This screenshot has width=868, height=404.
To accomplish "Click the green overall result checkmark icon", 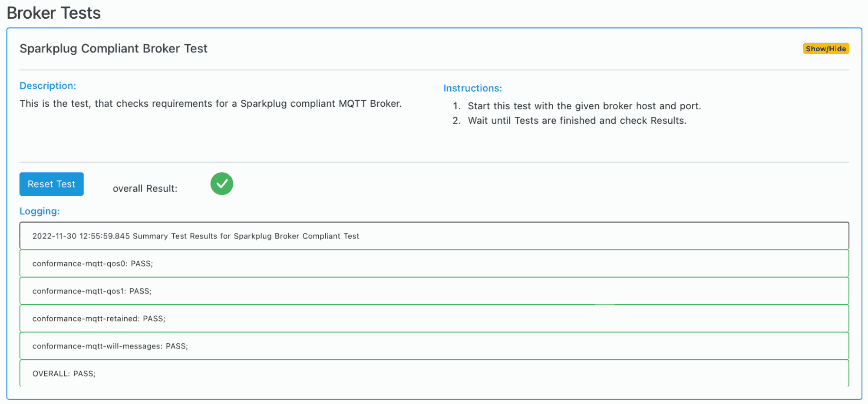I will [x=222, y=184].
